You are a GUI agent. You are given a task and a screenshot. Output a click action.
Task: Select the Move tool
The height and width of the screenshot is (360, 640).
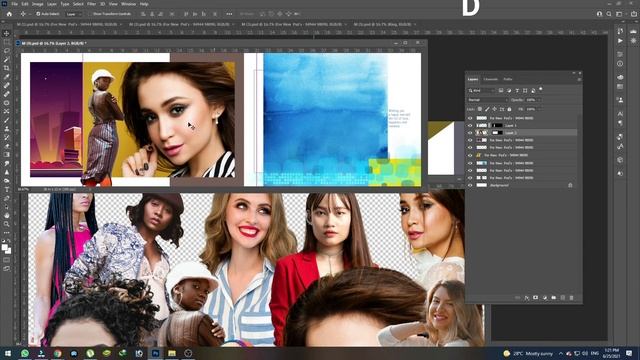7,33
